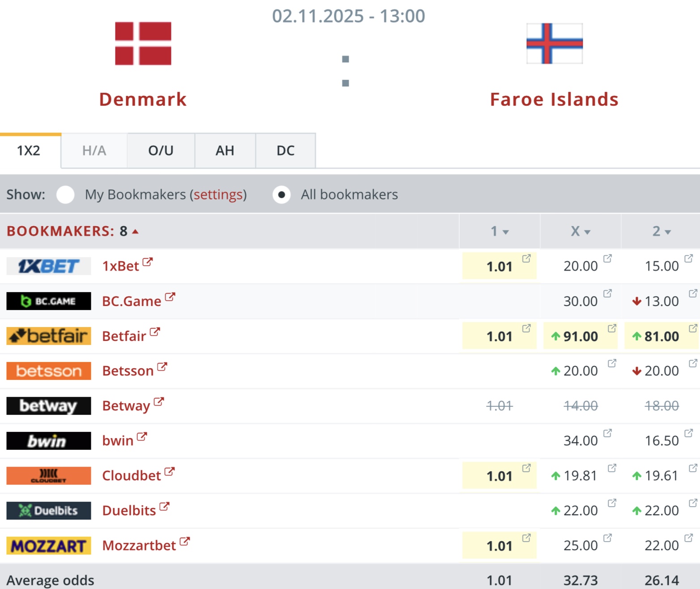This screenshot has width=700, height=589.
Task: Click the Mozzartbet logo icon
Action: (x=48, y=546)
